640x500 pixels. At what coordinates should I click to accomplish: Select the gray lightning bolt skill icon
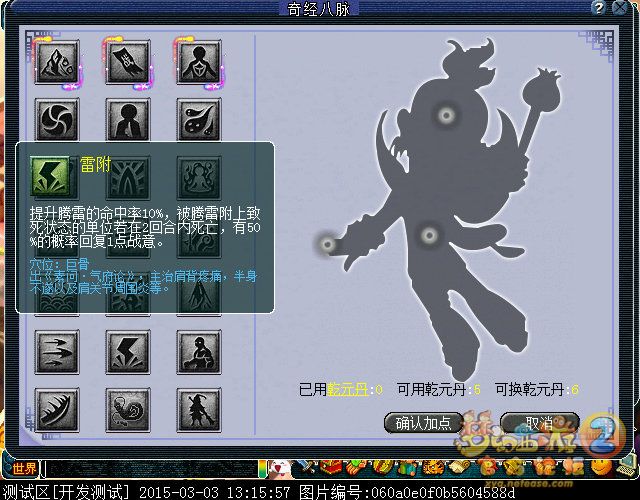click(128, 352)
